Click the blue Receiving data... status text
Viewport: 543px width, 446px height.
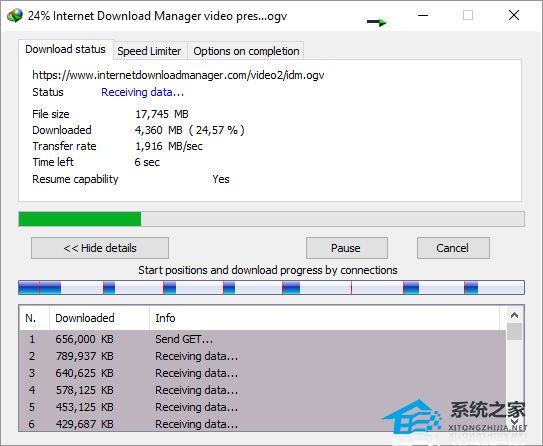pos(142,92)
